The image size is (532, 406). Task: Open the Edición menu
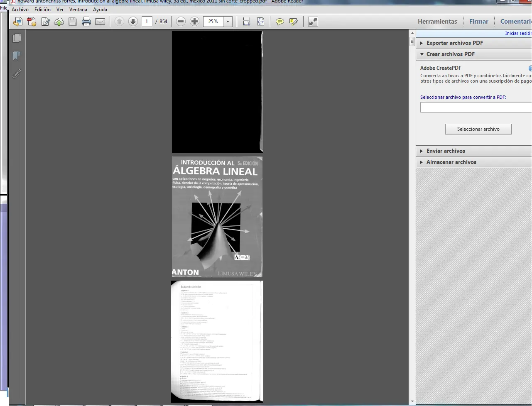tap(42, 10)
